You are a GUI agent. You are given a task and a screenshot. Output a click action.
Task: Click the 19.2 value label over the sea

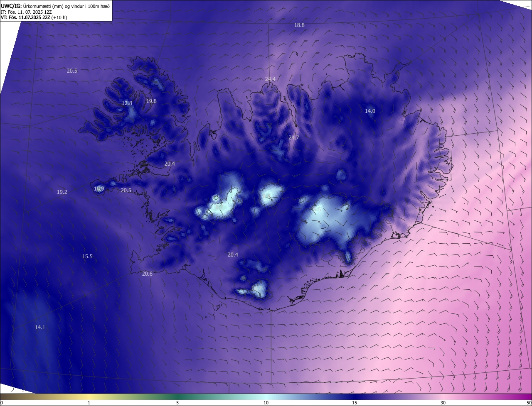[x=62, y=192]
